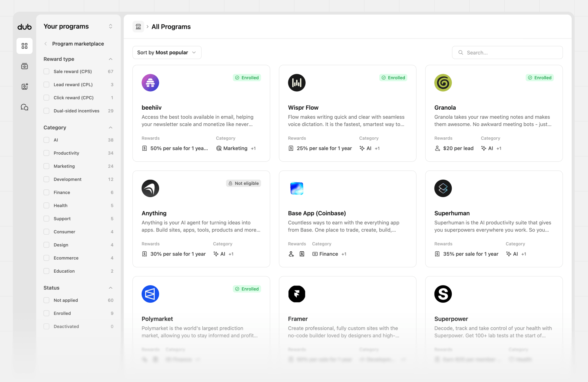
Task: Collapse the Status filter section
Action: click(110, 288)
